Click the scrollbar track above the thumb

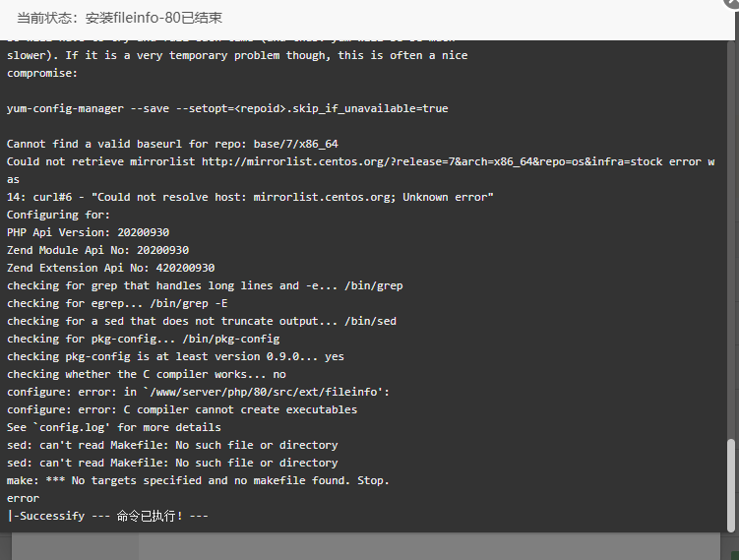(x=731, y=239)
